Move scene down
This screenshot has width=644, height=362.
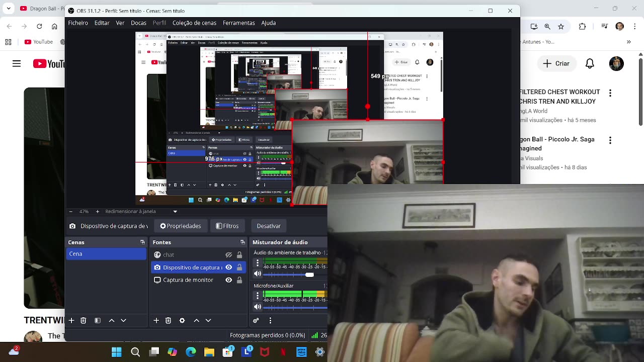(x=123, y=320)
